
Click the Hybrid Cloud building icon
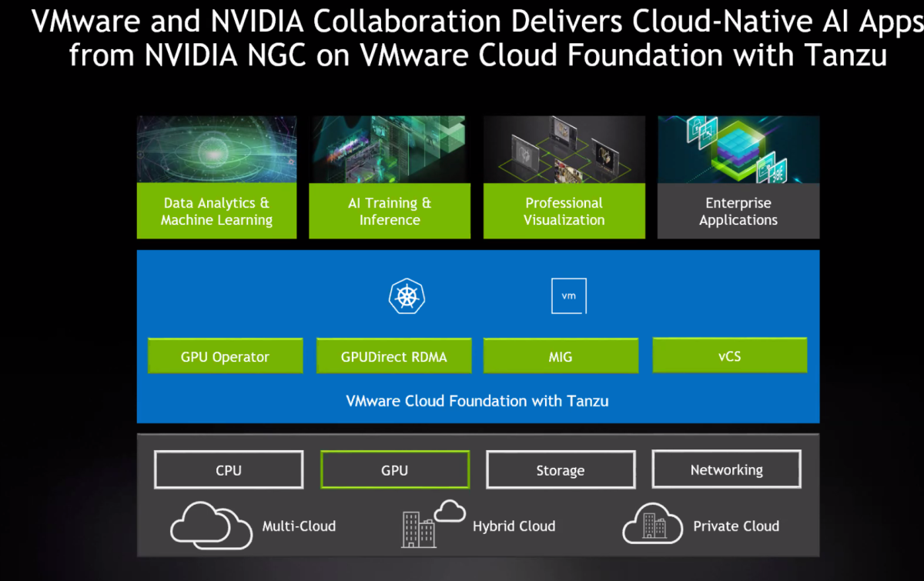click(x=433, y=523)
